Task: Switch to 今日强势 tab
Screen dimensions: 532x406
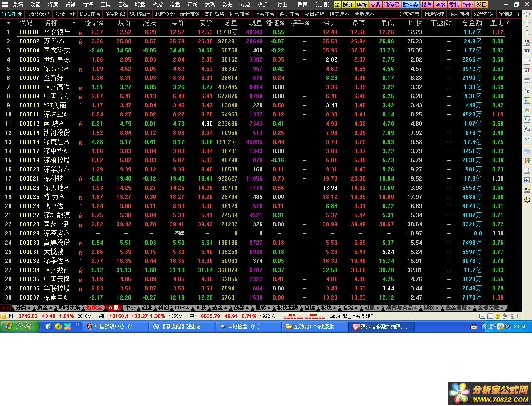Action: pyautogui.click(x=314, y=14)
